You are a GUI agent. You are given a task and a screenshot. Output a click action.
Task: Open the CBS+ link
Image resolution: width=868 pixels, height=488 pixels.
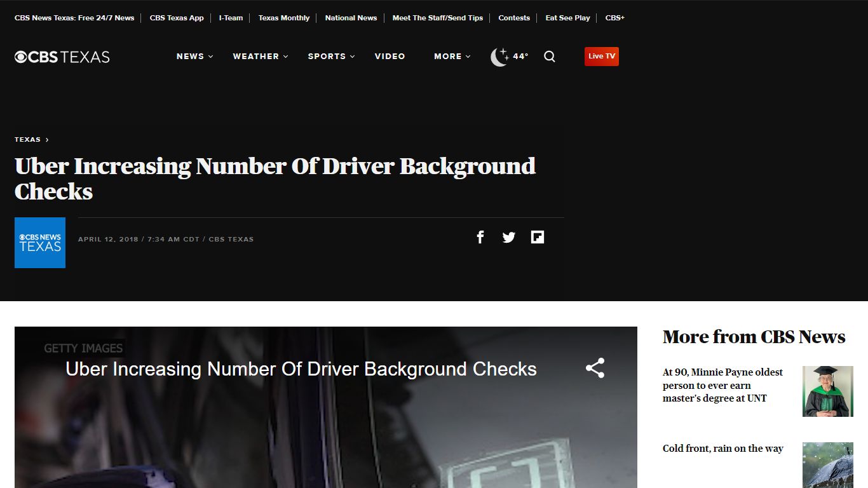pyautogui.click(x=615, y=18)
